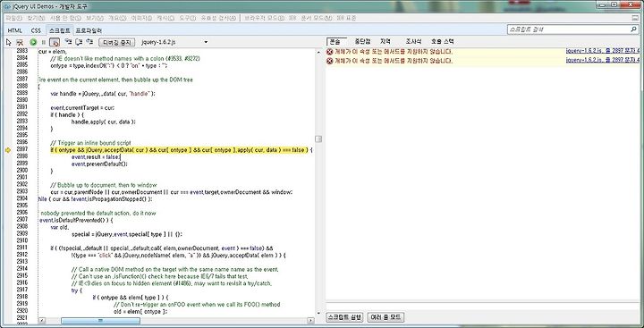Click the second console error message text
The height and width of the screenshot is (328, 644).
(394, 61)
